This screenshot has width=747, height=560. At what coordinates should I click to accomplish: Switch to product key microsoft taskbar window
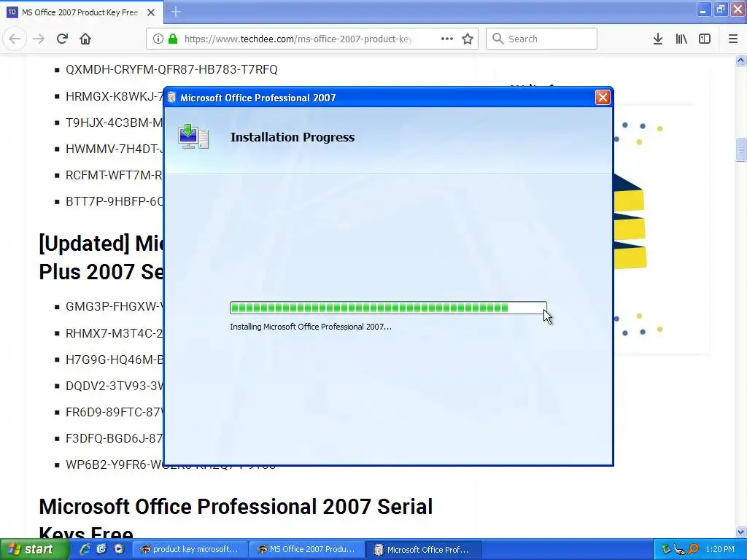coord(190,549)
